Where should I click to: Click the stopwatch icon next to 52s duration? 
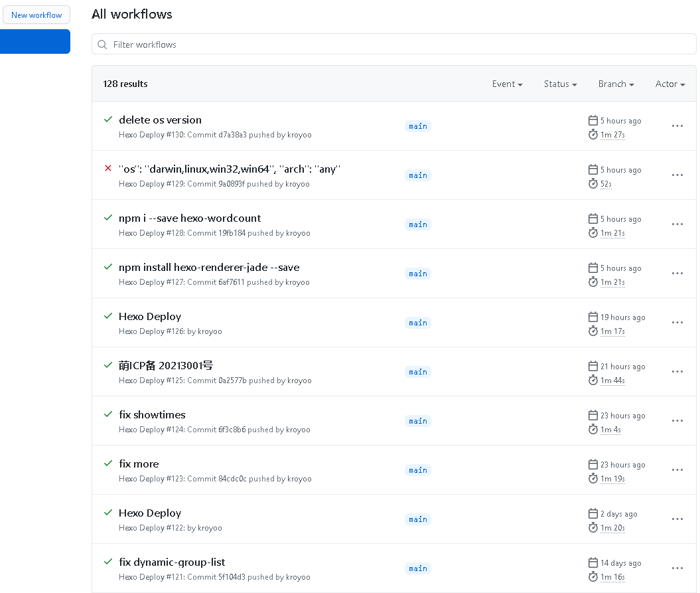point(593,183)
